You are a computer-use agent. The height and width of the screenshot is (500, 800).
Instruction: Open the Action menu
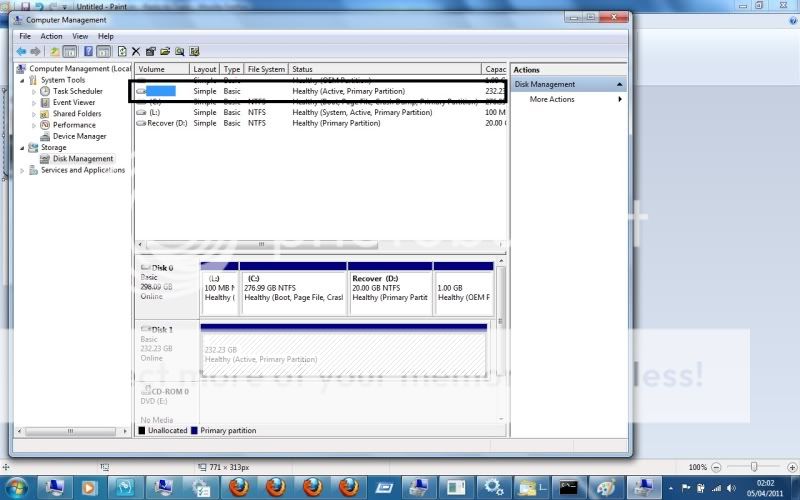click(51, 36)
